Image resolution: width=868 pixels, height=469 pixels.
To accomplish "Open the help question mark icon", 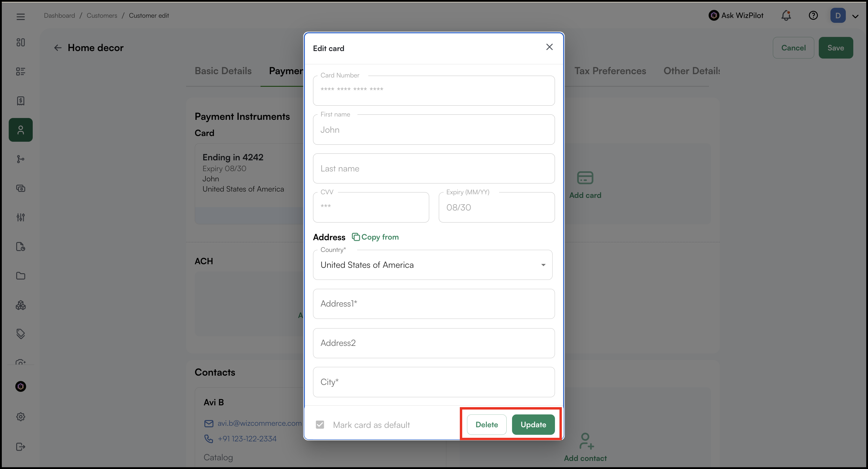I will pyautogui.click(x=813, y=16).
